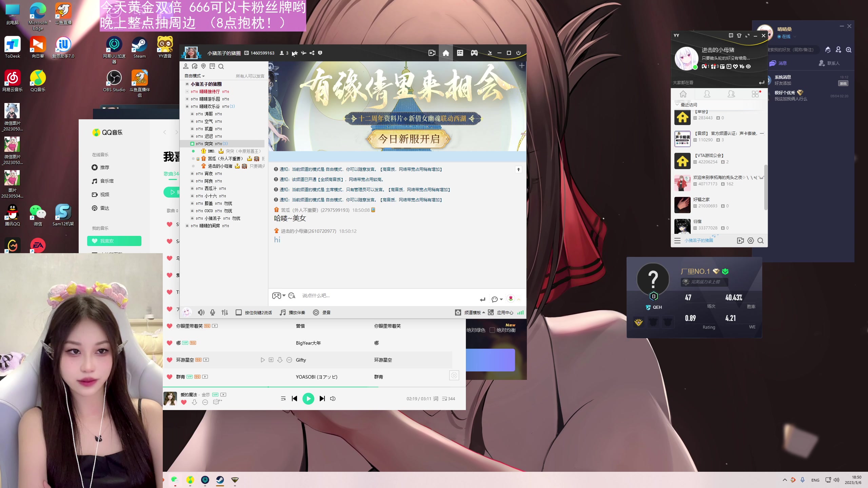The height and width of the screenshot is (488, 868).
Task: Toggle the push-to-talk checkbox (按住侧键2说话)
Action: coord(239,312)
